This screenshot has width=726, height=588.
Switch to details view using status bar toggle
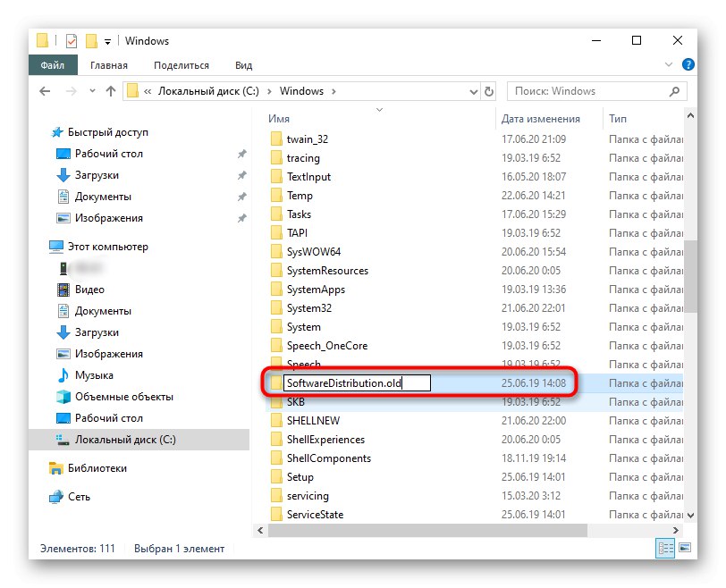tap(664, 548)
